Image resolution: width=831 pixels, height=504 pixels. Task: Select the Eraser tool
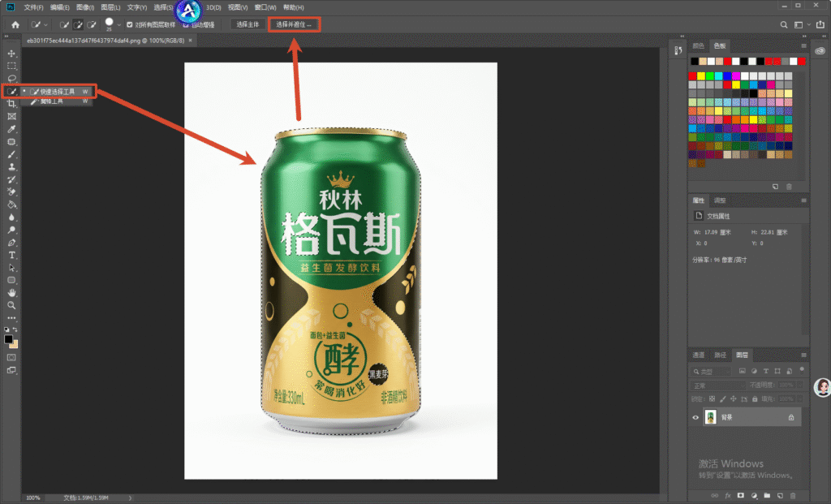11,192
